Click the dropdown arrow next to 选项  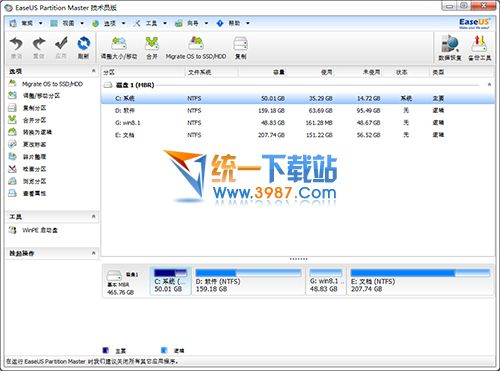point(124,23)
